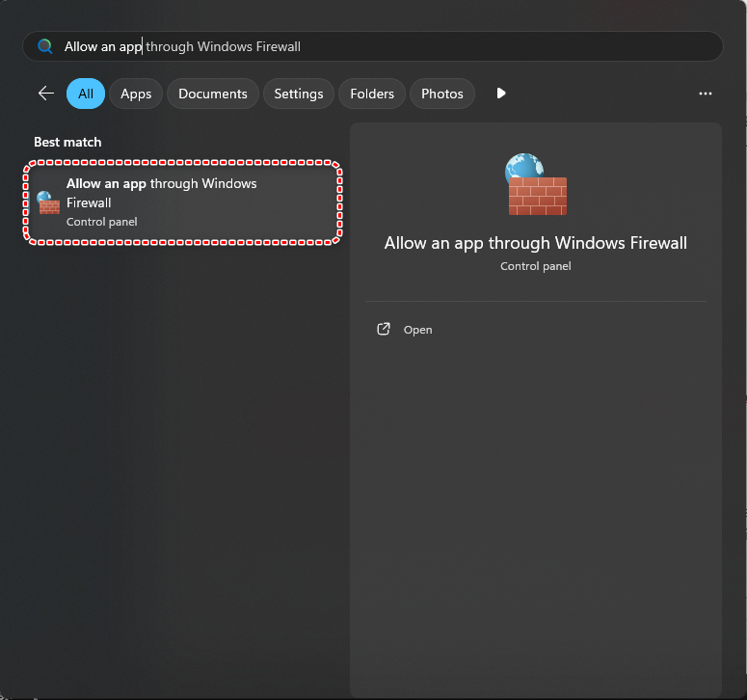747x700 pixels.
Task: Switch to the Documents filter tab
Action: 213,94
